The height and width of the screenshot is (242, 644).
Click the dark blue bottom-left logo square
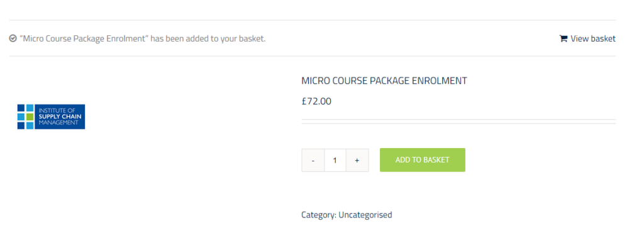tap(21, 125)
